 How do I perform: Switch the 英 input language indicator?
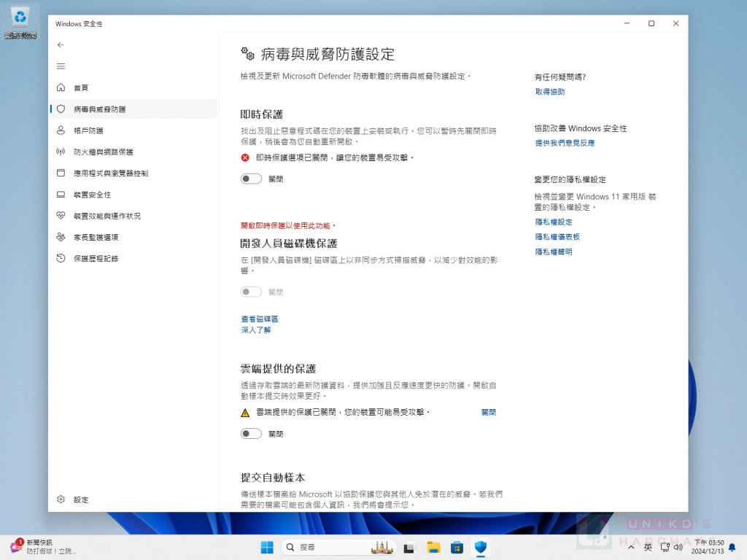pos(648,548)
